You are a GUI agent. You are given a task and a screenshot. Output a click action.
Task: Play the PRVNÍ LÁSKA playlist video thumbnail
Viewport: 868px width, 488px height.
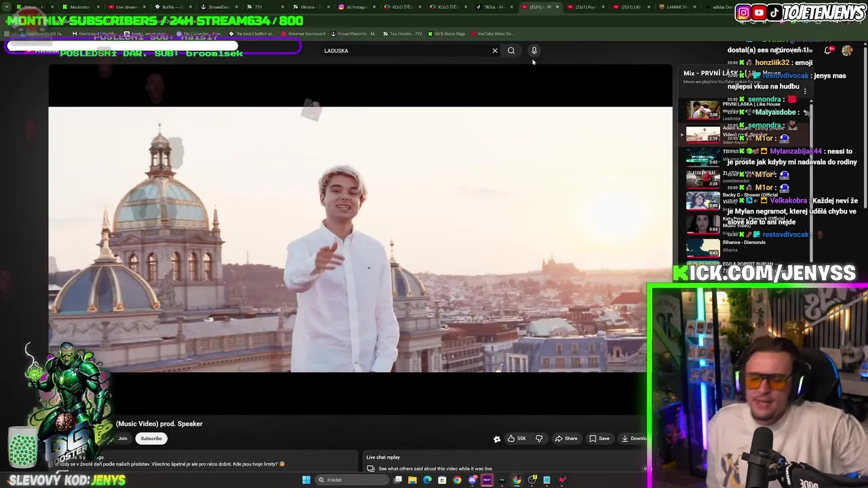[703, 110]
